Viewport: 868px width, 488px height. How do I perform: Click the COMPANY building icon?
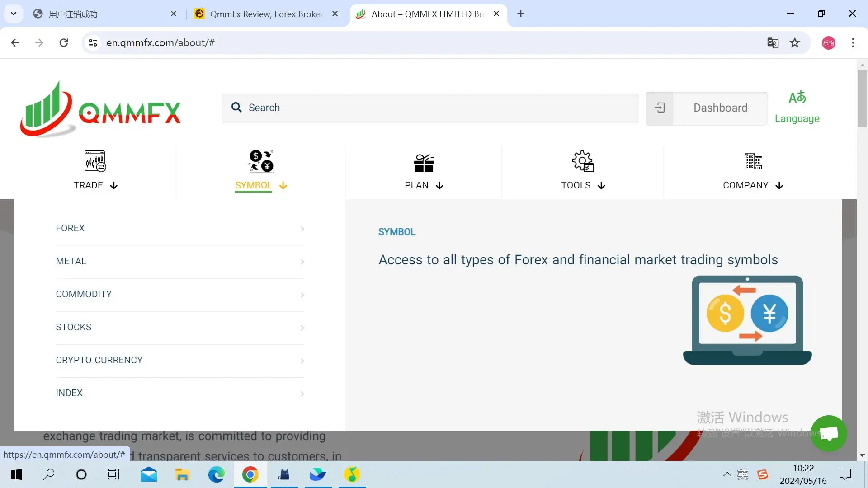753,161
